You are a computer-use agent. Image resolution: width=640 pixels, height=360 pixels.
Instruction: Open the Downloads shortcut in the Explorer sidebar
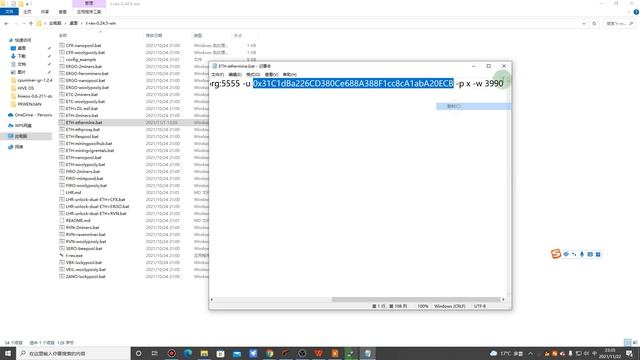tap(21, 56)
